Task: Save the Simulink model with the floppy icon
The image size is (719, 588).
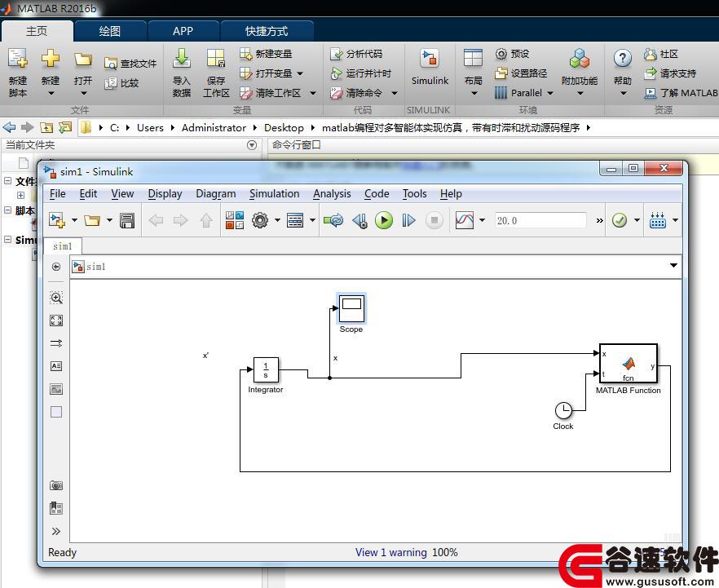Action: coord(127,221)
